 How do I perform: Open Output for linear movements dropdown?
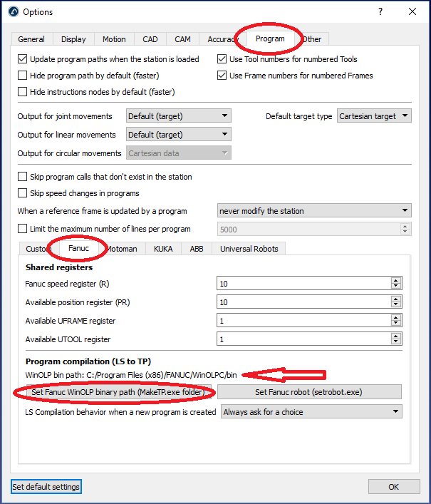(179, 134)
